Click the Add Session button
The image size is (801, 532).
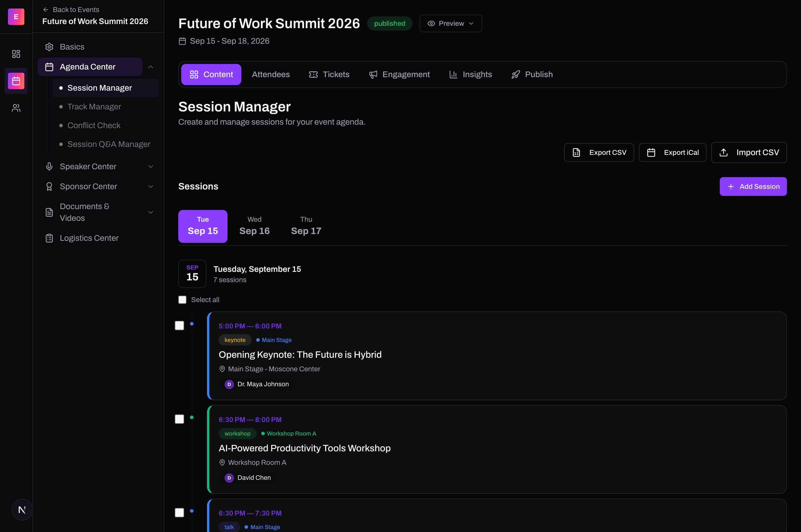(x=753, y=187)
